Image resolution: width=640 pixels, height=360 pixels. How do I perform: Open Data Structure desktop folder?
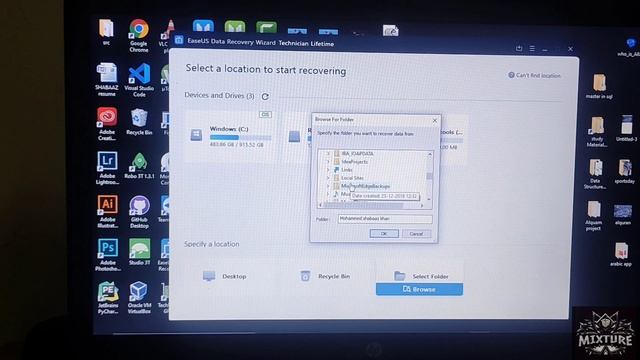pos(595,174)
